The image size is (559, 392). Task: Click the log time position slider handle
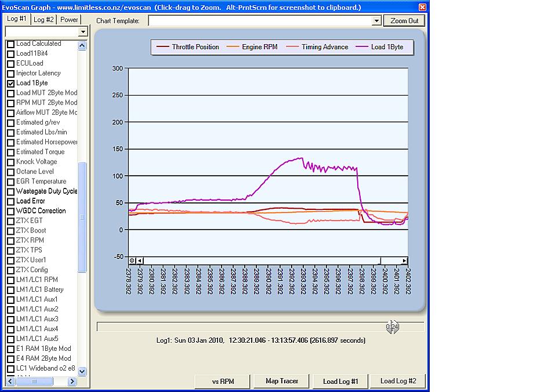(x=393, y=326)
